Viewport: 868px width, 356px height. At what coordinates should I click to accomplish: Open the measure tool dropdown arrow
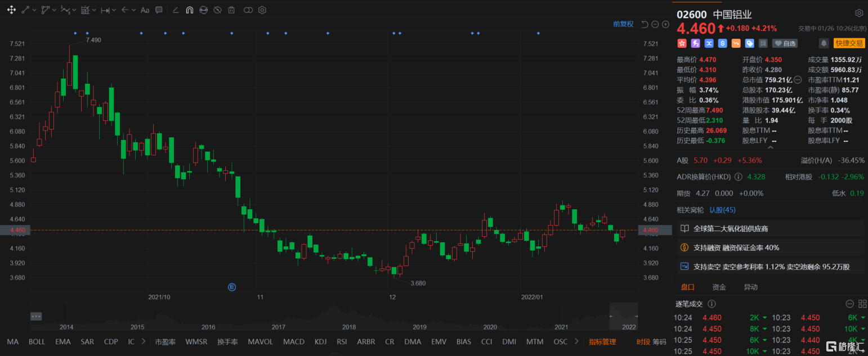(x=114, y=10)
